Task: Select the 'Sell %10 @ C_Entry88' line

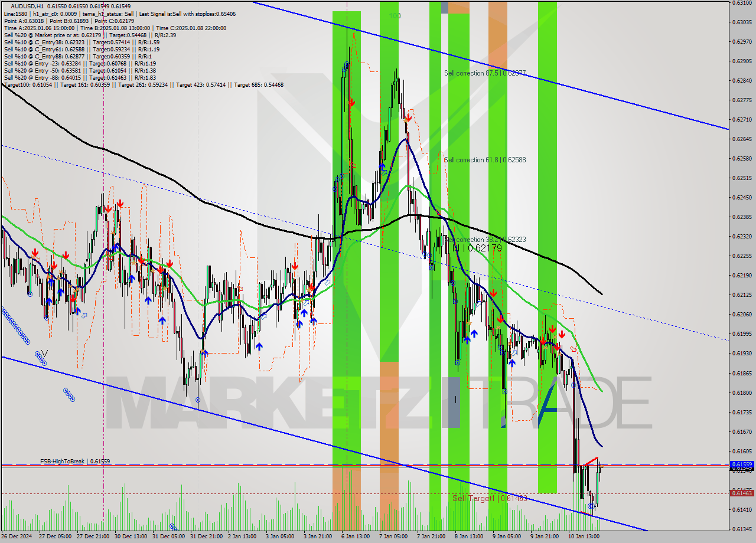Action: point(77,56)
